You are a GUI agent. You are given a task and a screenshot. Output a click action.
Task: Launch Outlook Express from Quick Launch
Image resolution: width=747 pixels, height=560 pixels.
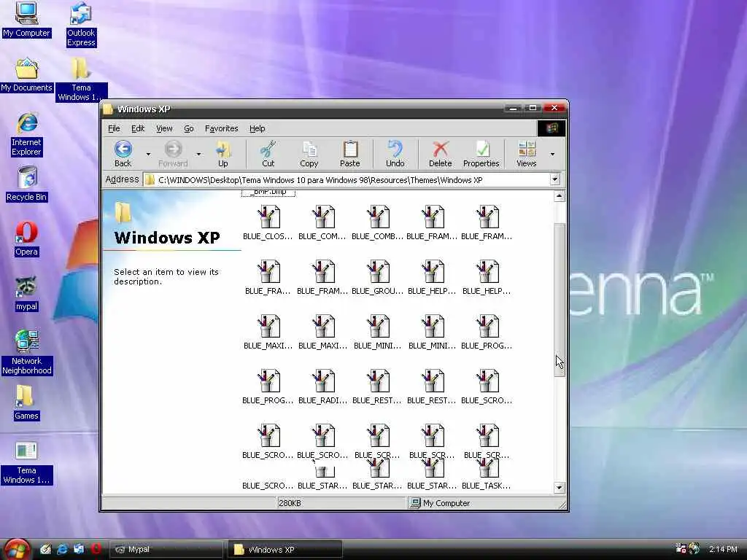tap(79, 549)
